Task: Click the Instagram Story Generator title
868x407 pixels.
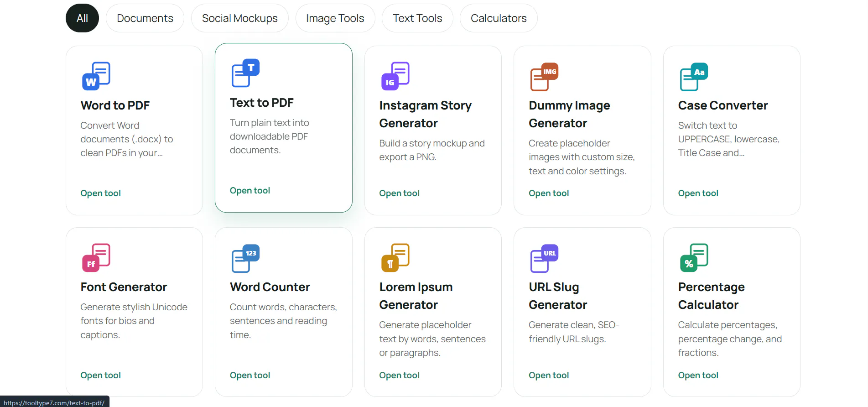Action: click(426, 114)
